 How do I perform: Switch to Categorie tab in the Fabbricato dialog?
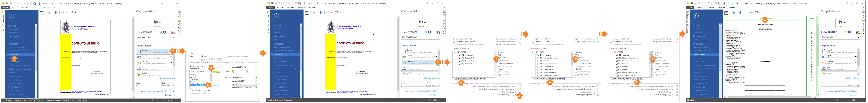(471, 79)
